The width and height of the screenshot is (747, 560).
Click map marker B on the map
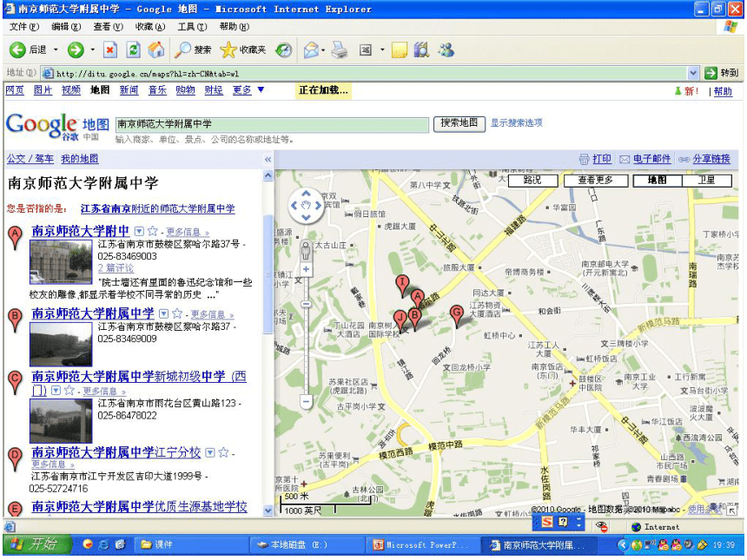[415, 319]
